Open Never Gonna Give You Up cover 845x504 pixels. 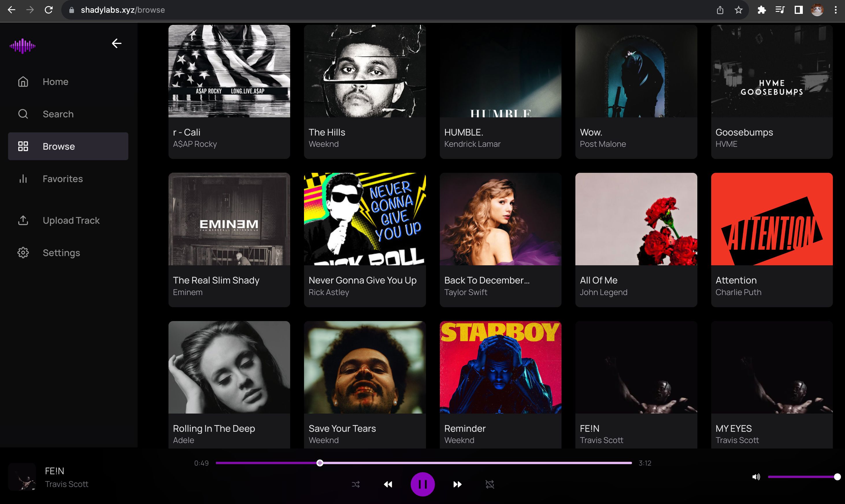365,219
